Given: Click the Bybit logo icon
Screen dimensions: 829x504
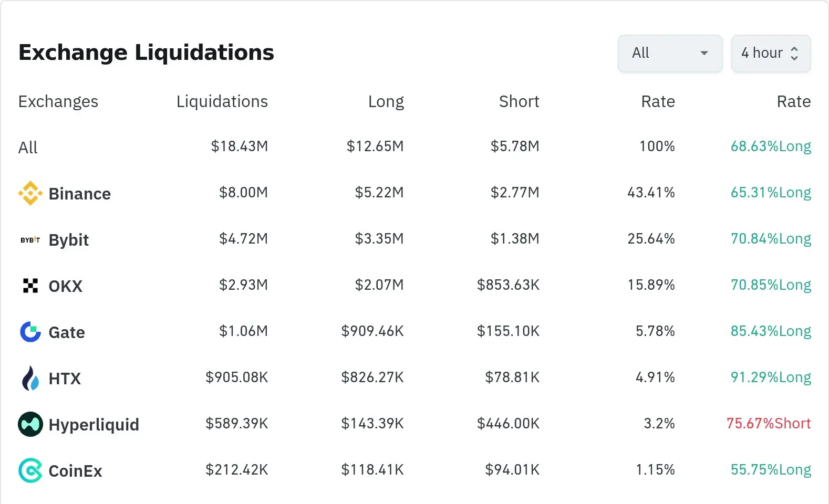Looking at the screenshot, I should click(x=30, y=240).
